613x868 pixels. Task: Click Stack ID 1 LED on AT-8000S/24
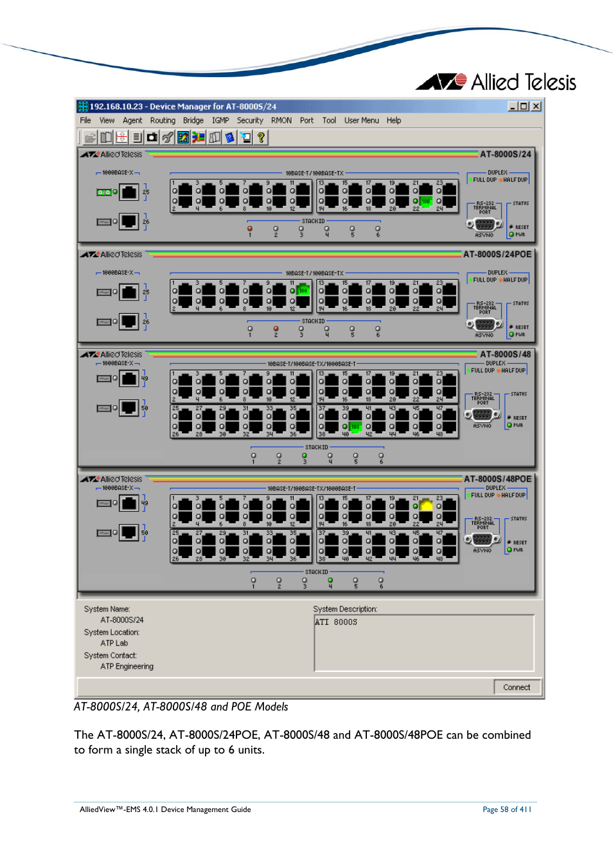point(250,228)
